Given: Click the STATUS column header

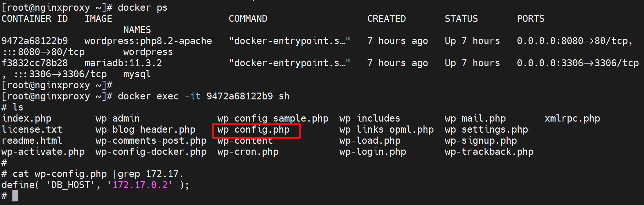Looking at the screenshot, I should 461,19.
